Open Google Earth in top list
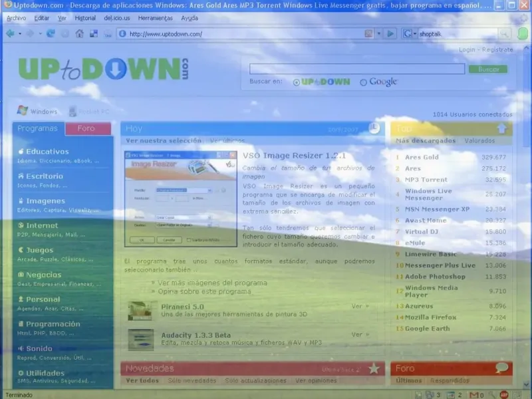This screenshot has height=399, width=532. coord(427,329)
